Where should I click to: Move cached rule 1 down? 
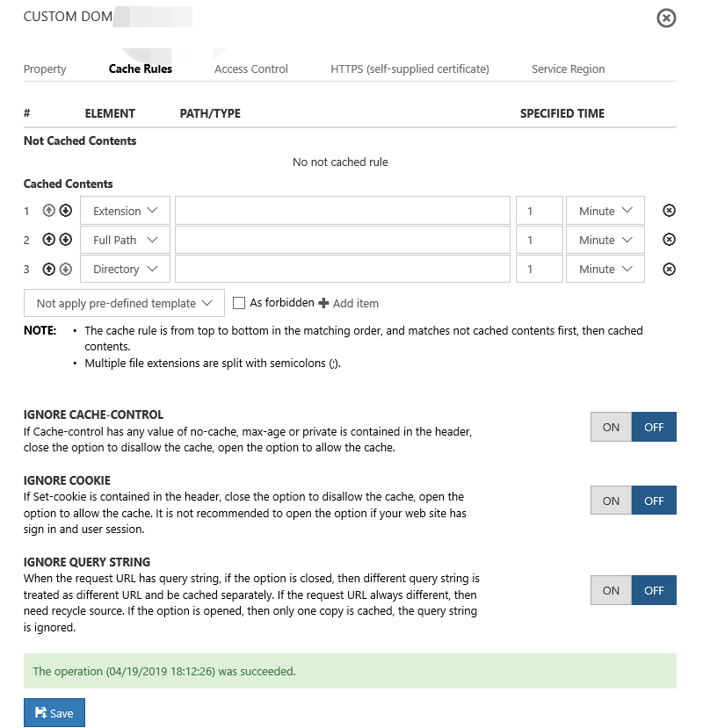pyautogui.click(x=65, y=211)
